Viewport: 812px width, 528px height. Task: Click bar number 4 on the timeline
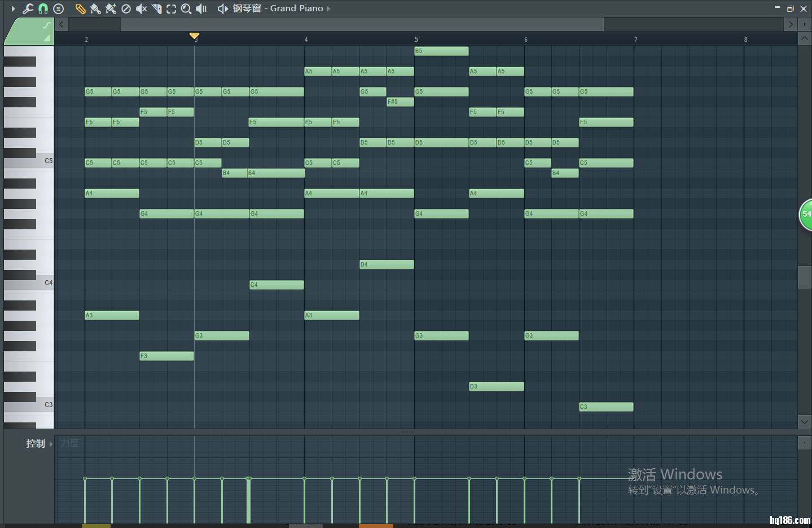tap(306, 40)
